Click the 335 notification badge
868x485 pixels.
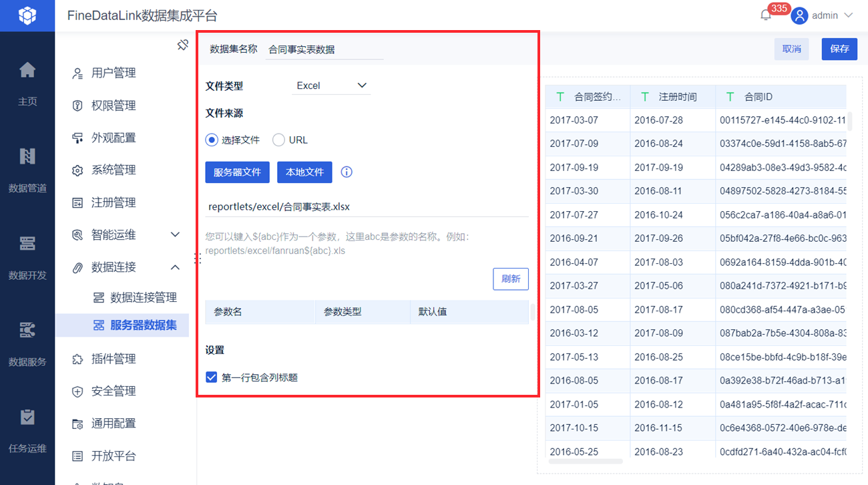[779, 9]
